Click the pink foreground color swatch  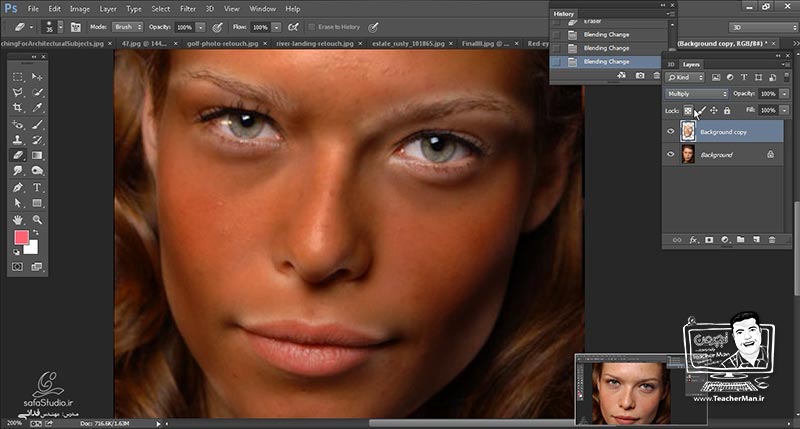[x=21, y=237]
